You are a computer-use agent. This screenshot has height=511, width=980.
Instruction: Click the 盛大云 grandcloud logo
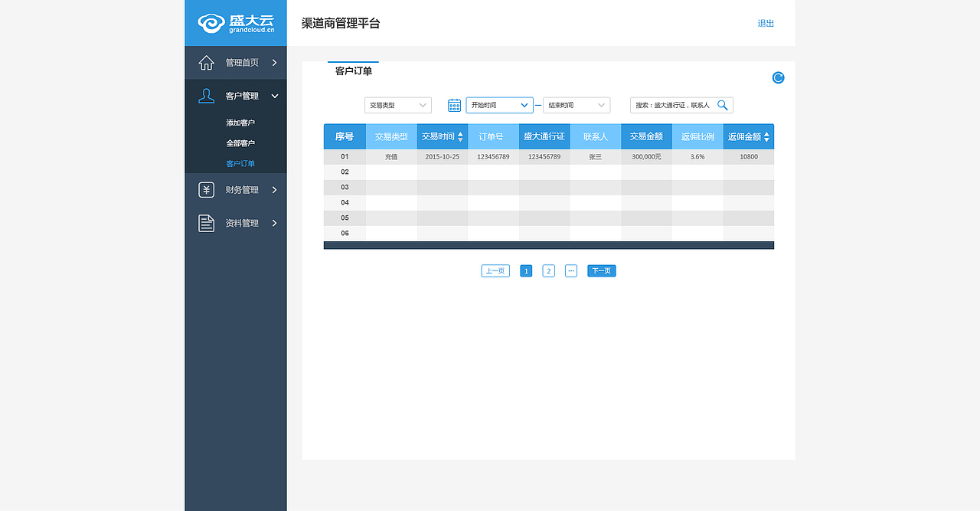point(236,23)
